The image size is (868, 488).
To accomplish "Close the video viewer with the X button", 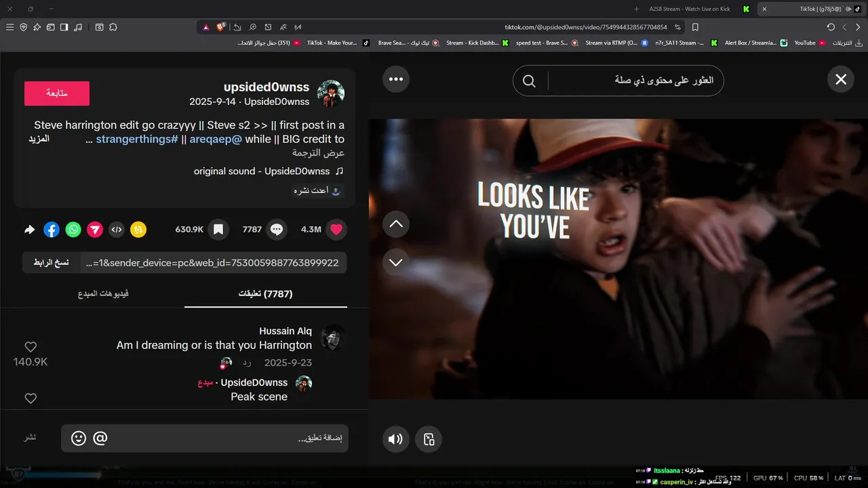I will [841, 79].
